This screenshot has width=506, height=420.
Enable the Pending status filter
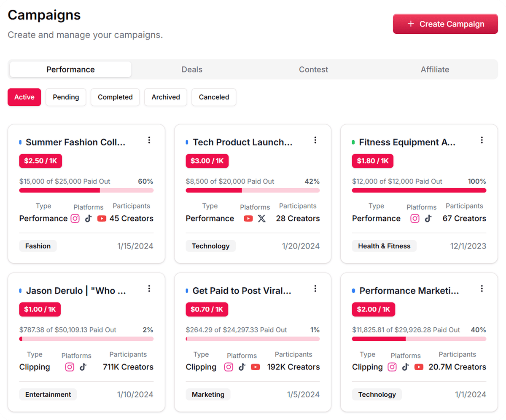pyautogui.click(x=66, y=97)
